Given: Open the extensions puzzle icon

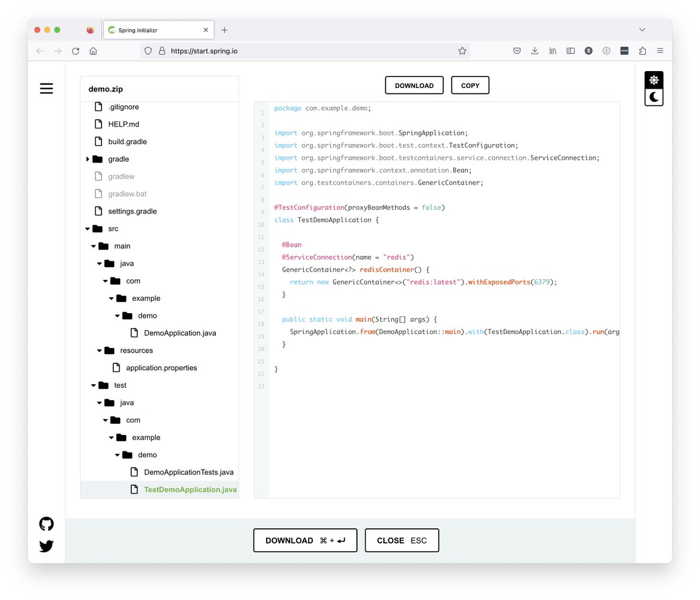Looking at the screenshot, I should click(642, 51).
